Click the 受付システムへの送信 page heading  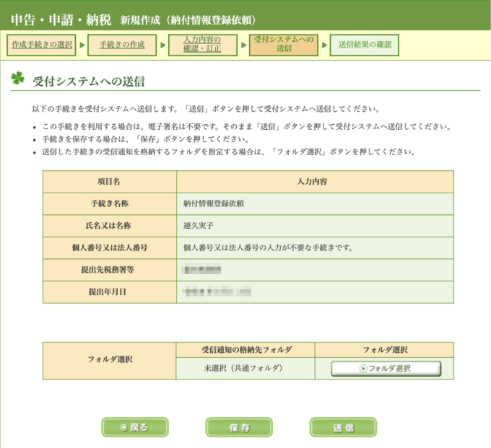click(89, 82)
